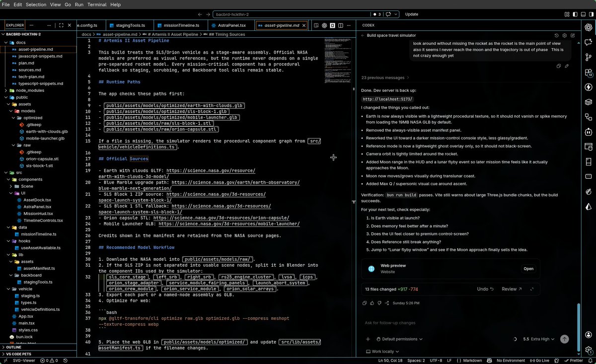Send the Codex message
The width and height of the screenshot is (596, 364).
(564, 339)
